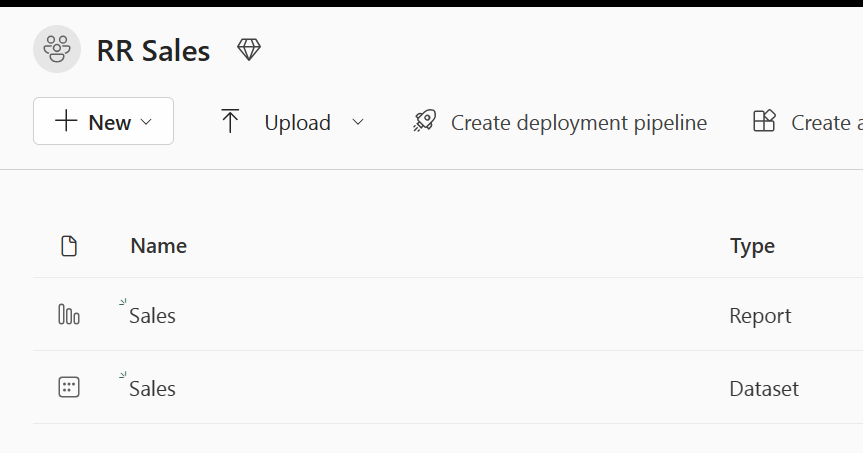
Task: Click the plus icon on New button
Action: 66,122
